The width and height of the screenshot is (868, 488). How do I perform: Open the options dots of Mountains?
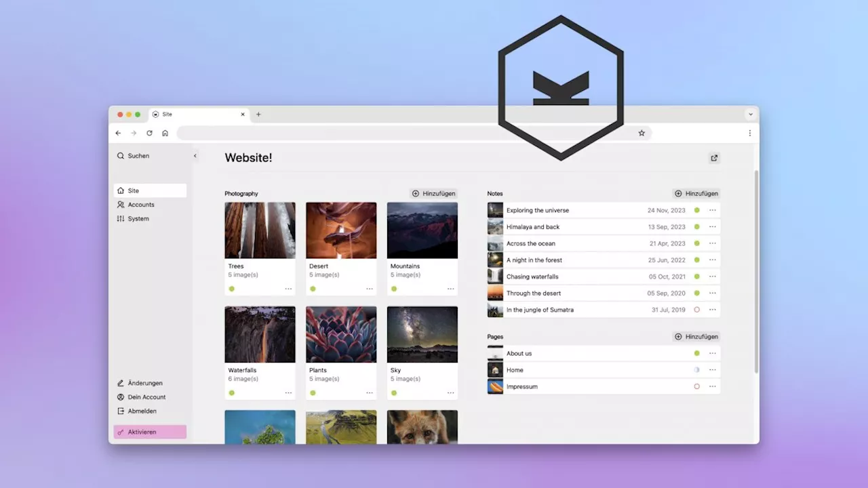coord(451,289)
